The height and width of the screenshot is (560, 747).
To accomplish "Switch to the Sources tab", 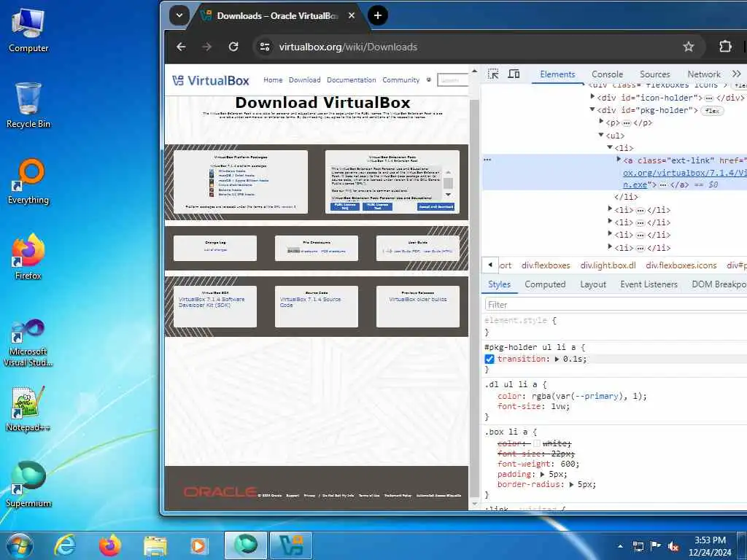I will coord(654,74).
